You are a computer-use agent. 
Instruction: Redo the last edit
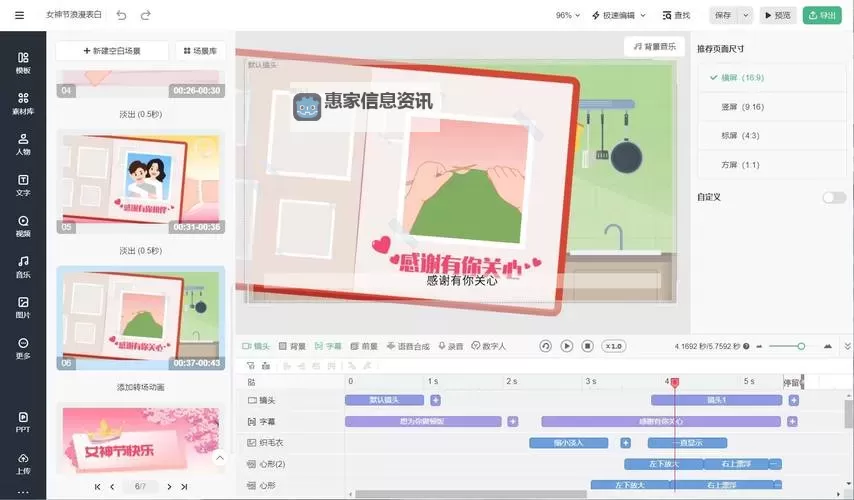[145, 15]
